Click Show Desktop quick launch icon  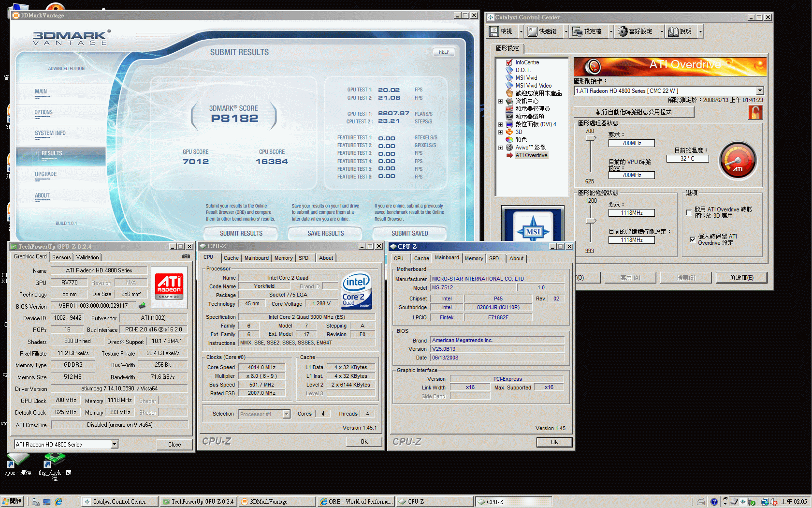(47, 502)
